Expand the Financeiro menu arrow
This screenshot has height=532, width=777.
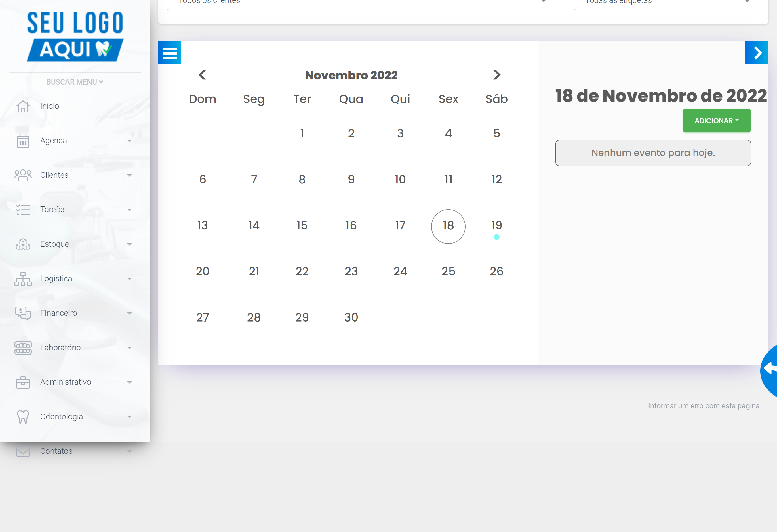pyautogui.click(x=129, y=313)
